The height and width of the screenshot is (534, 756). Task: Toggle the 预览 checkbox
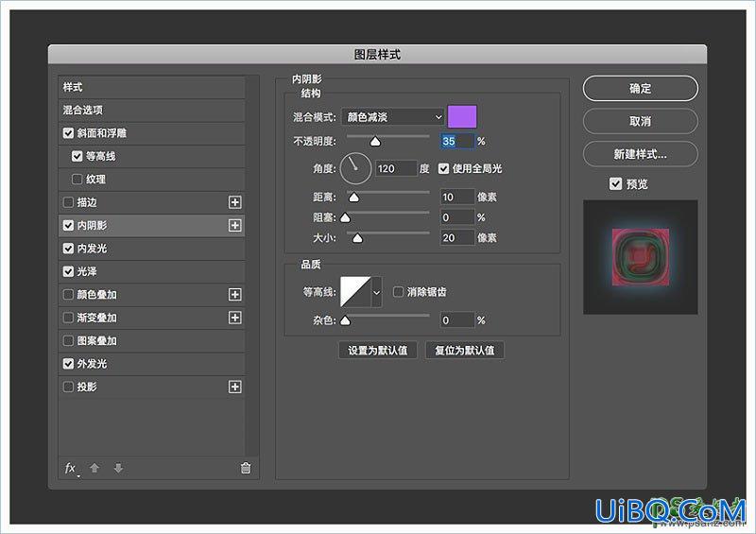pyautogui.click(x=615, y=183)
